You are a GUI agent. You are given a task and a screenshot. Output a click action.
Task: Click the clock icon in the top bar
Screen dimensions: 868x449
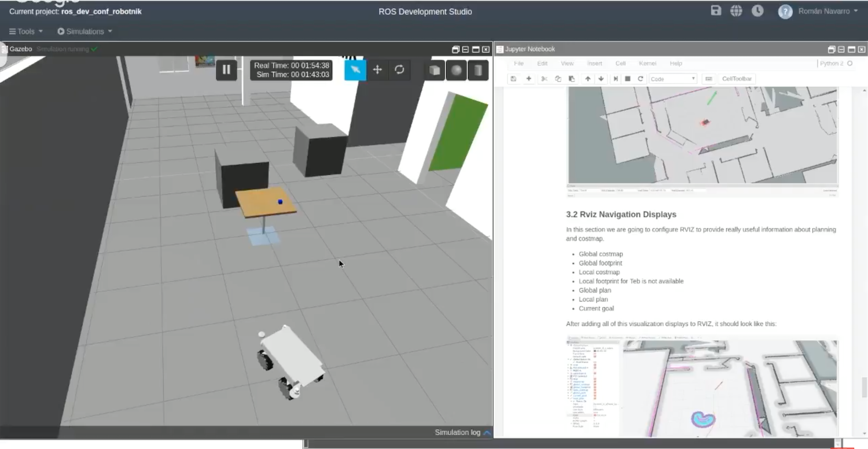coord(757,10)
